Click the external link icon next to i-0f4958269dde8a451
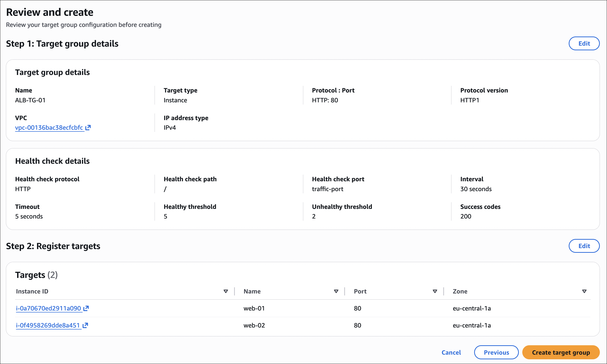 85,325
